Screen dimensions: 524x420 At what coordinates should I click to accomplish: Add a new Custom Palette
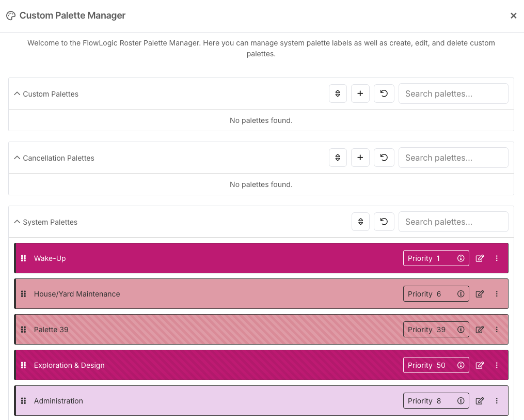click(x=360, y=94)
